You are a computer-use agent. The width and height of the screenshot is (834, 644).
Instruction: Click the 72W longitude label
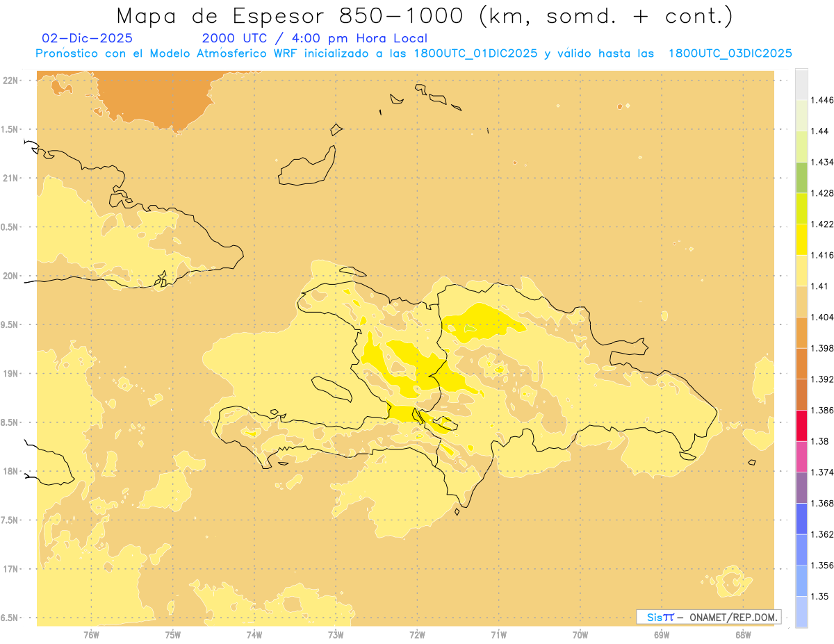click(417, 634)
